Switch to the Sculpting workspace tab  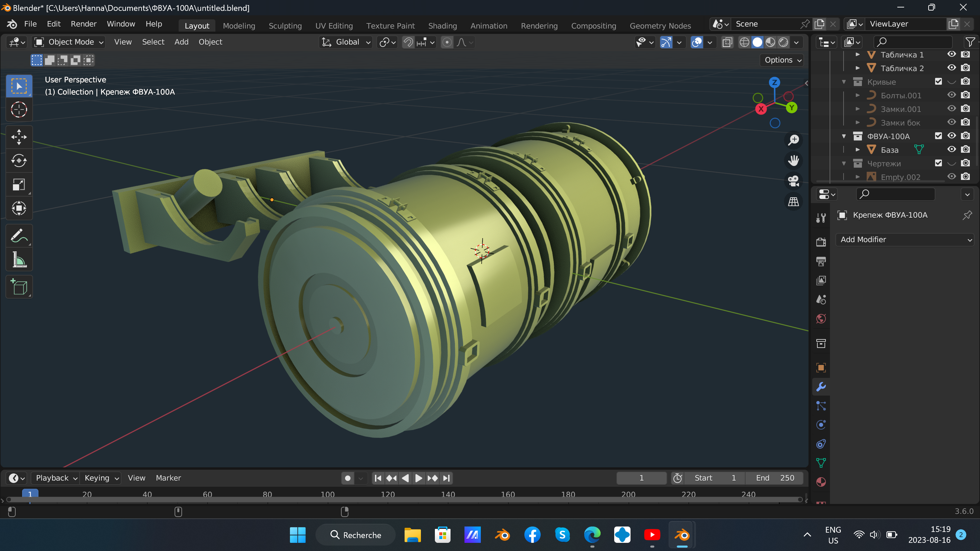(x=285, y=26)
